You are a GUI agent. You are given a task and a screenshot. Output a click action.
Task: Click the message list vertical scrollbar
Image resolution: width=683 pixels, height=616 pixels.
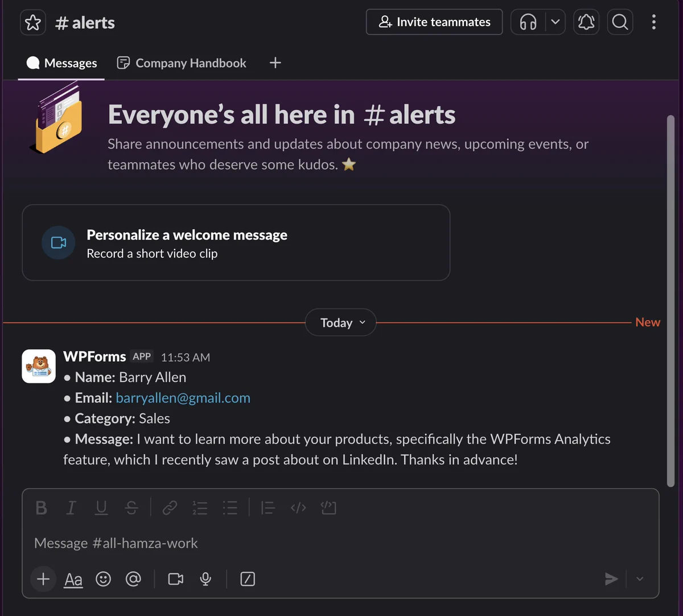pos(670,300)
